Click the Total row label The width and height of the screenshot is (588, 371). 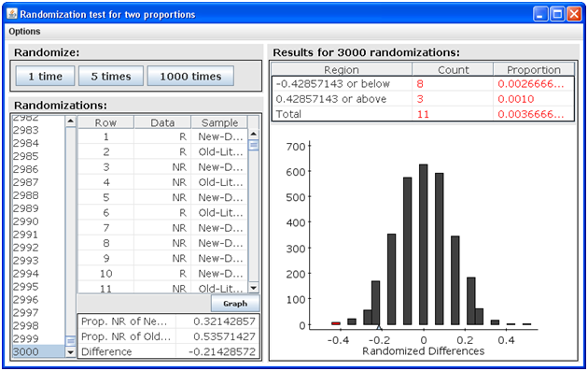288,114
